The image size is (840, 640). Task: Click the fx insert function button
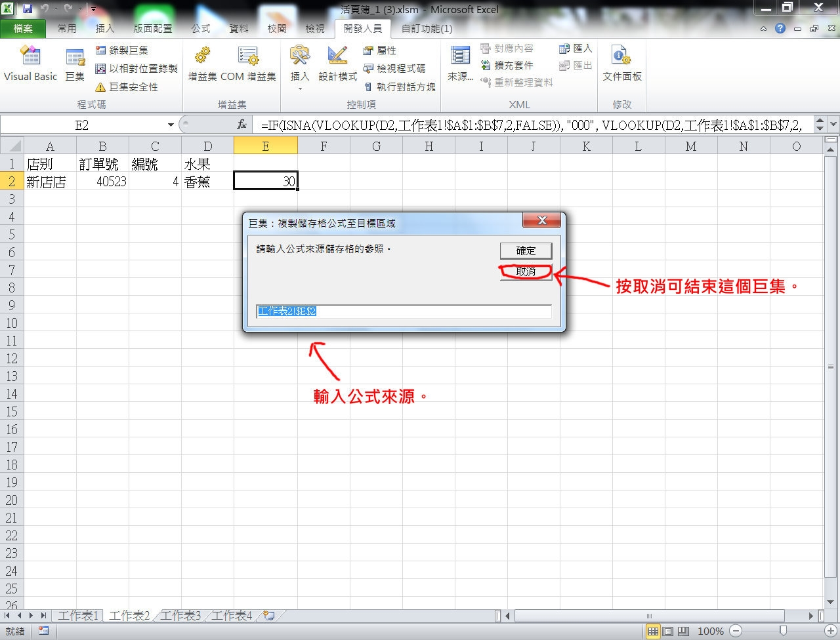click(241, 125)
